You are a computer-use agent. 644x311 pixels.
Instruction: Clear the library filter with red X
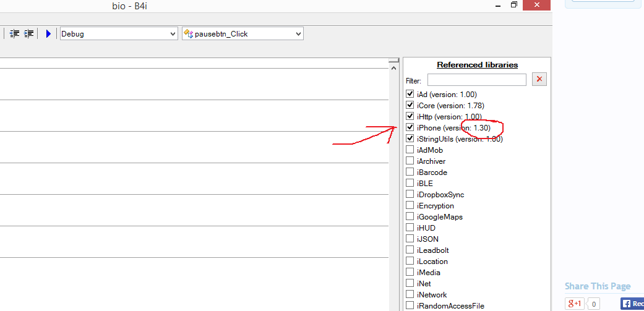tap(539, 80)
